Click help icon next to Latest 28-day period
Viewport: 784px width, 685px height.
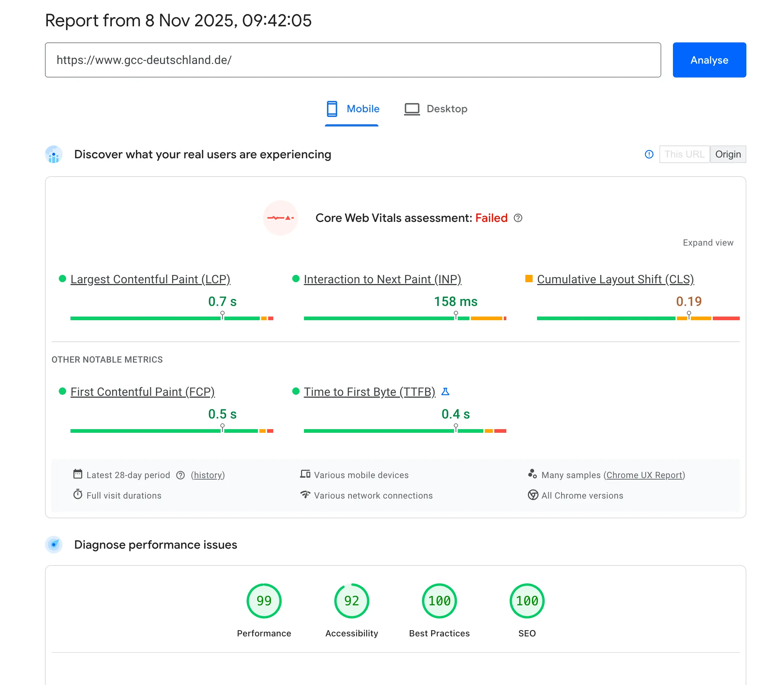[x=180, y=475]
